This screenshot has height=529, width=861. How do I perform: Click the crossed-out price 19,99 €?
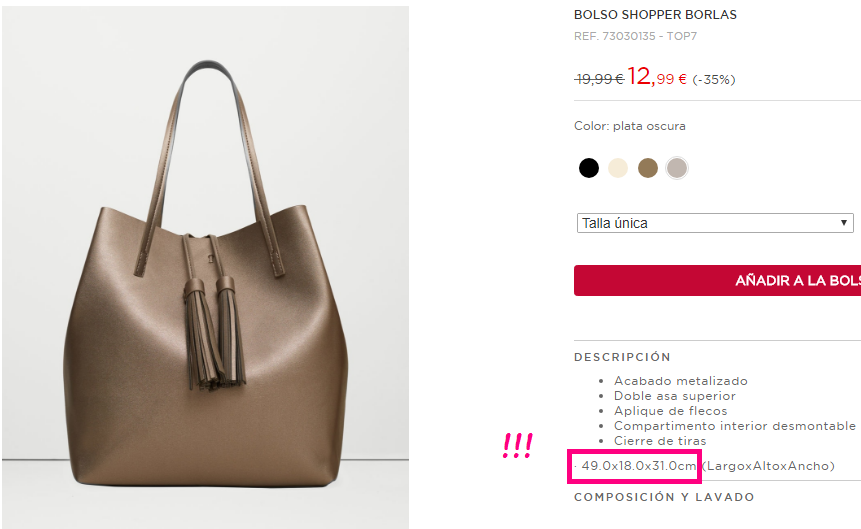[x=599, y=80]
